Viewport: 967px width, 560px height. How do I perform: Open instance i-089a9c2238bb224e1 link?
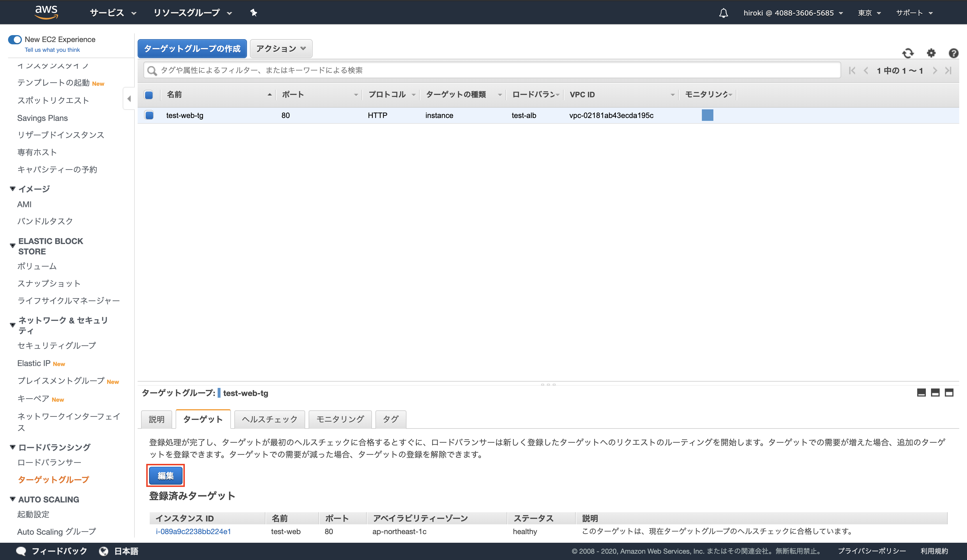193,532
